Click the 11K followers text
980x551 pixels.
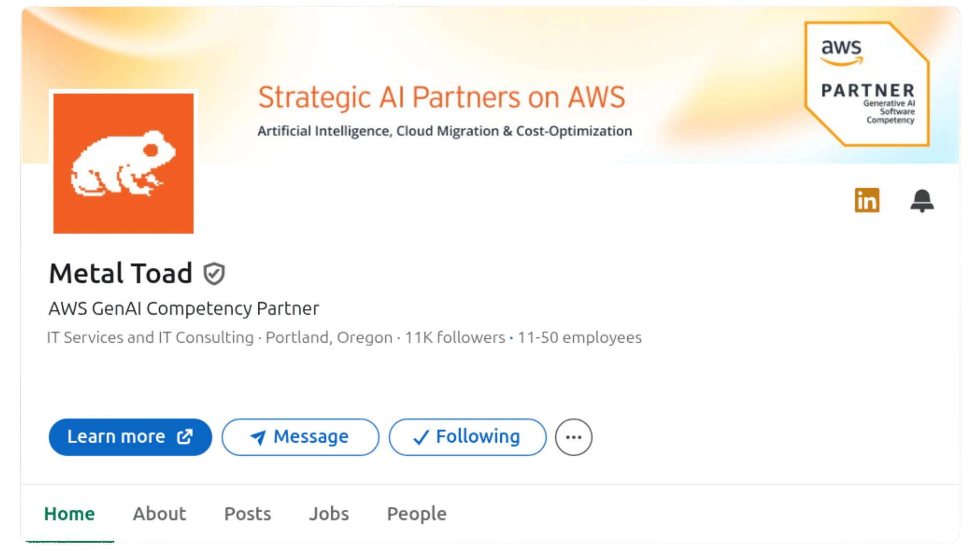point(455,337)
